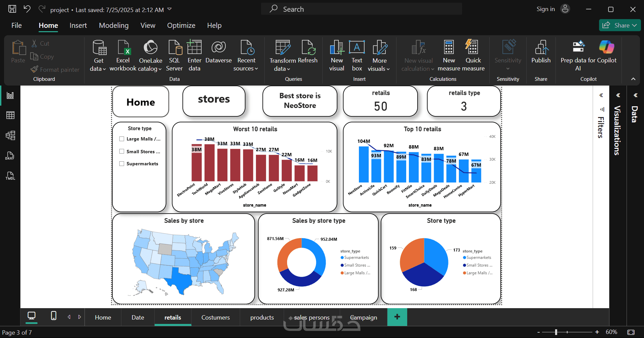Click Sign in
Screen dimensions: 644x338
pyautogui.click(x=545, y=9)
